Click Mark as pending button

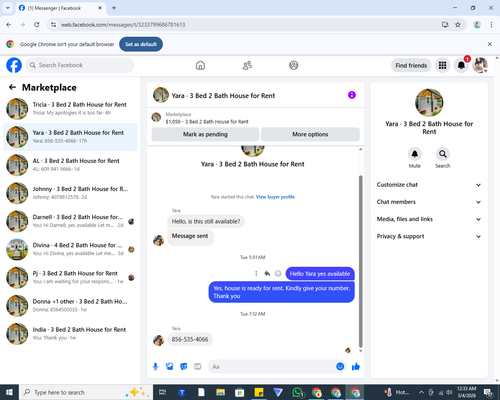point(205,134)
